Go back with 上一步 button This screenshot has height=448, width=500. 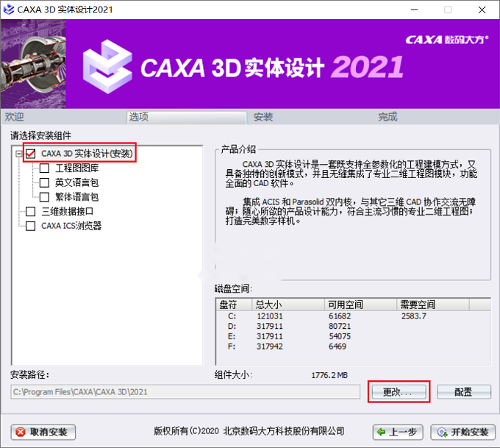[398, 432]
